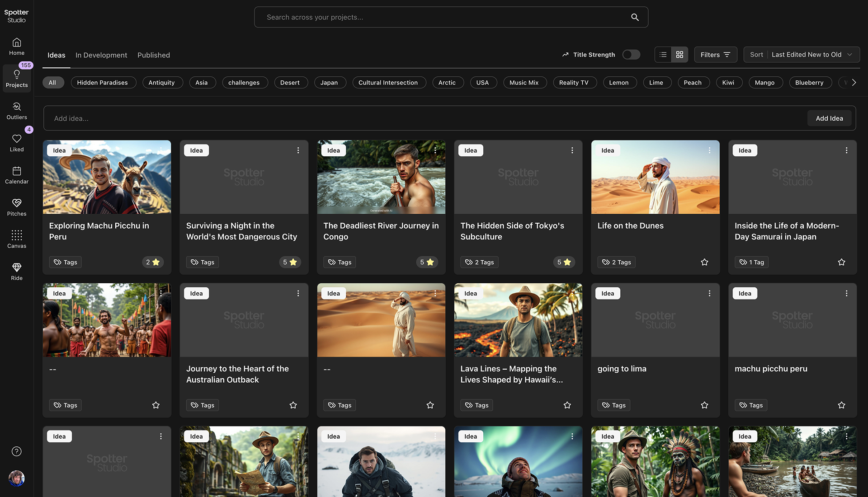Favorite the going to lima idea

[x=704, y=405]
